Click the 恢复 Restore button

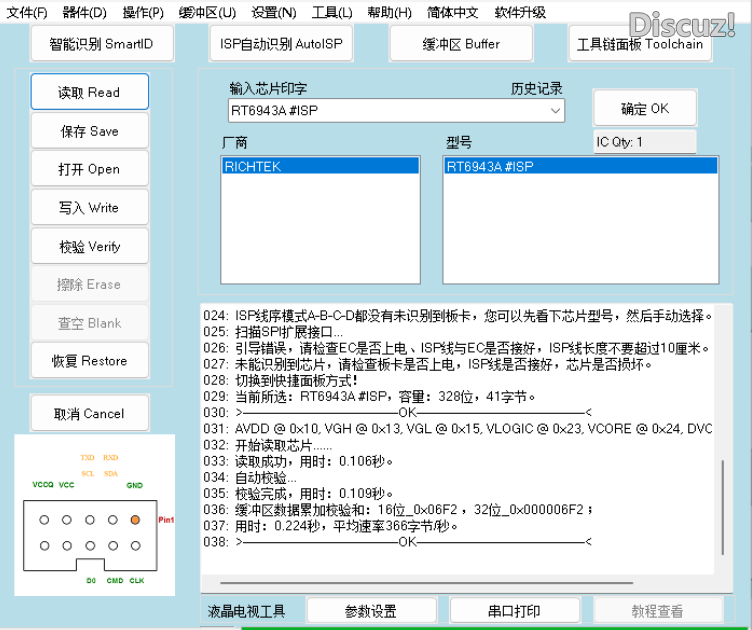coord(89,361)
